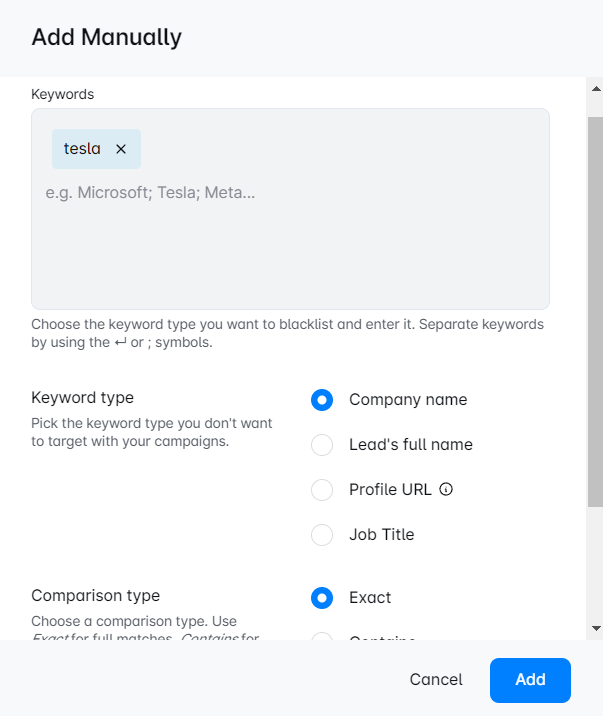Remove the tesla keyword chip
Screen dimensions: 603x716
[x=121, y=149]
